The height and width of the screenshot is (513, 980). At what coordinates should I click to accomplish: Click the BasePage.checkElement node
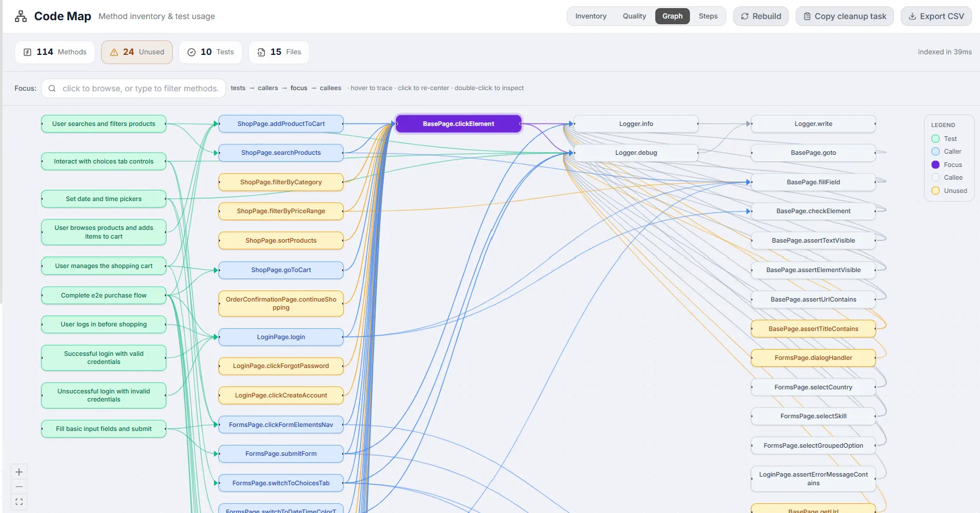[813, 211]
